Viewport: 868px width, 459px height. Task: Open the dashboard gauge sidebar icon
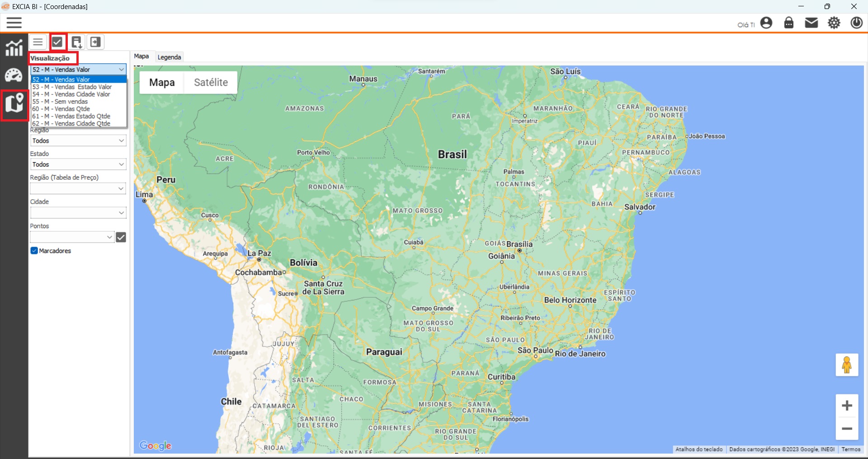click(x=14, y=75)
